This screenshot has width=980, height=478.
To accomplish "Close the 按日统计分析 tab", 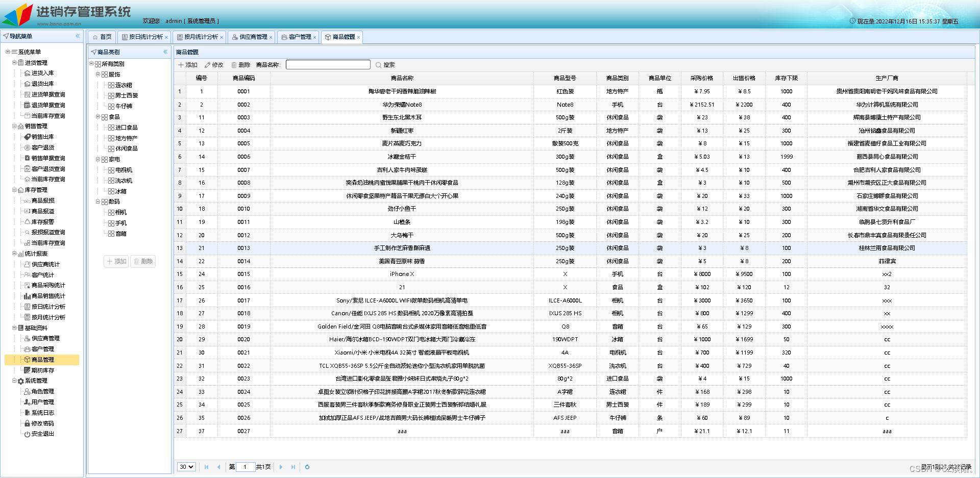I will [x=166, y=37].
